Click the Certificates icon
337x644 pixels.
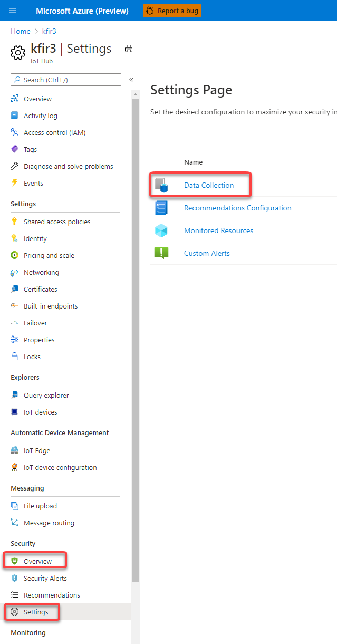15,289
